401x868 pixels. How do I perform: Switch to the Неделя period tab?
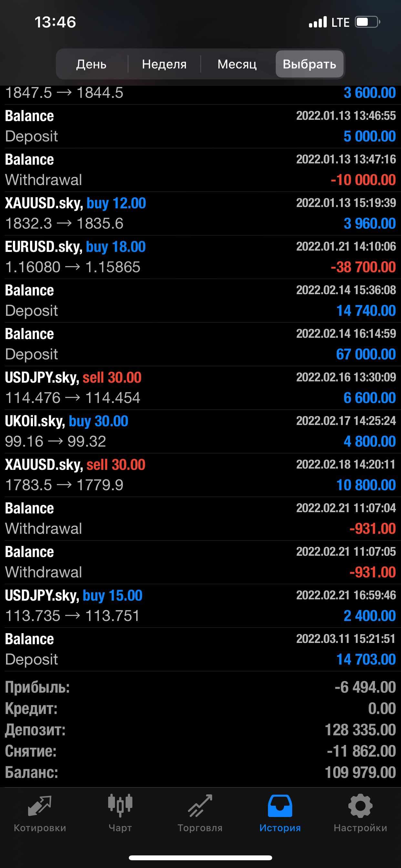(164, 64)
